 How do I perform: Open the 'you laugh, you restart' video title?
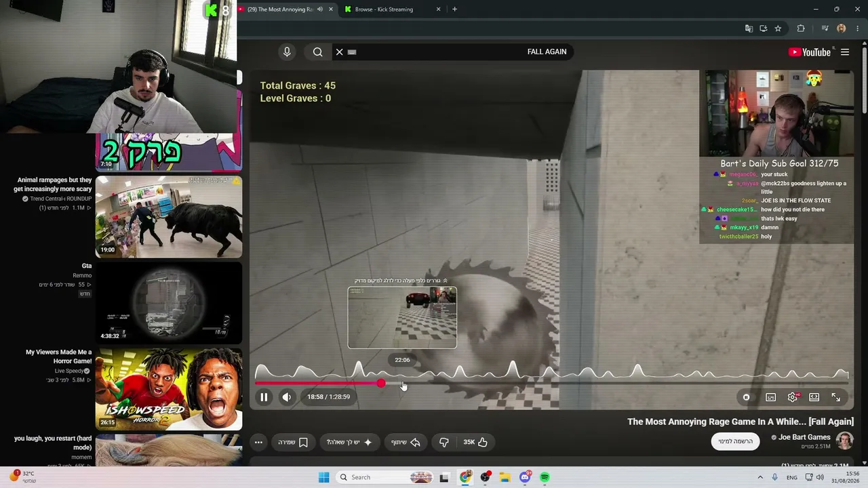tap(53, 443)
